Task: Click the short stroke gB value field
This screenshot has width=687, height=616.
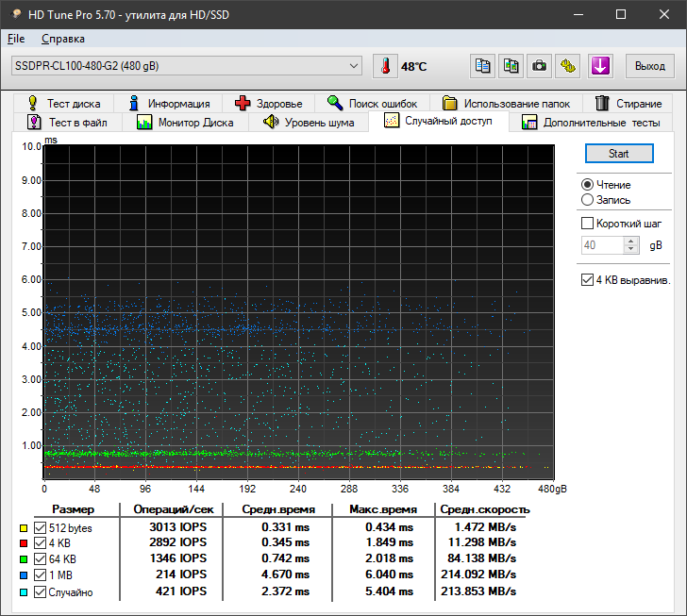Action: [602, 245]
